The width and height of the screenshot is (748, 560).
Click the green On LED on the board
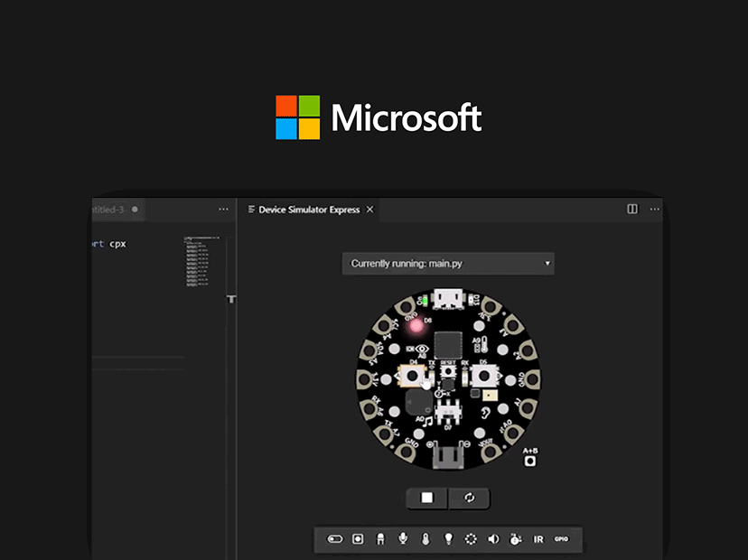coord(425,301)
